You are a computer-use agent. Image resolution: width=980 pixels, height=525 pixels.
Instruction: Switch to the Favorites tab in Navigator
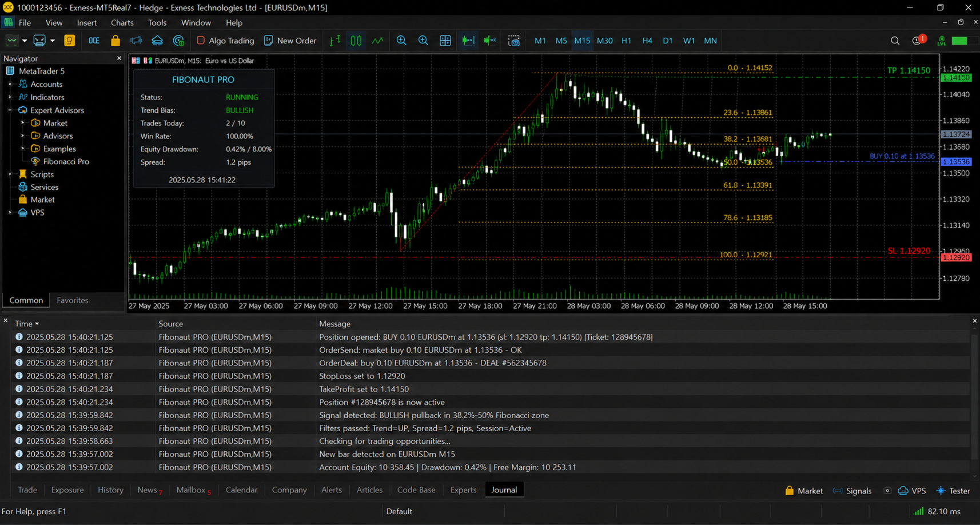click(x=73, y=300)
